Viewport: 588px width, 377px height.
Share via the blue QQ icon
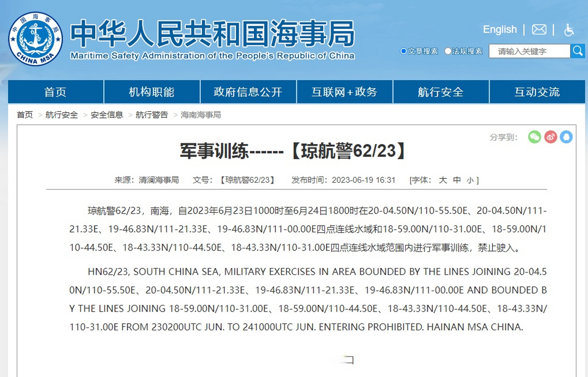[x=566, y=137]
